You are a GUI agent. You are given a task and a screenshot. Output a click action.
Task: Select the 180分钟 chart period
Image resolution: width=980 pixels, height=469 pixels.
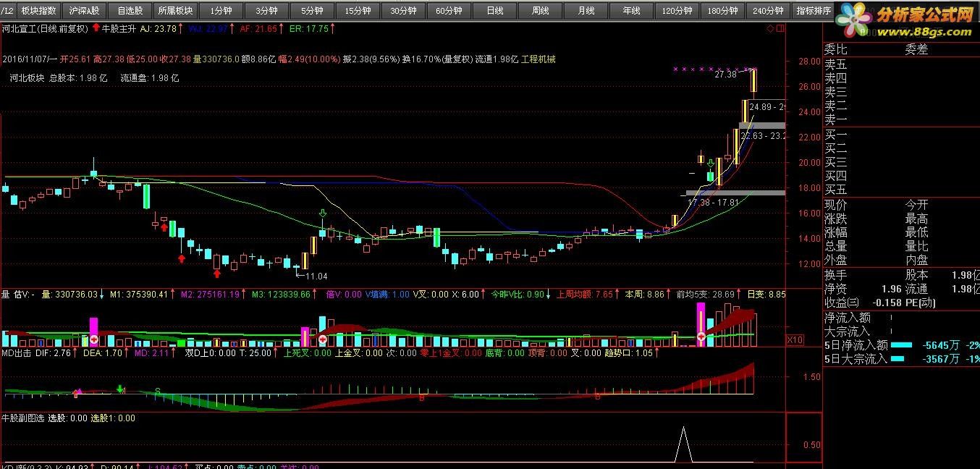723,11
